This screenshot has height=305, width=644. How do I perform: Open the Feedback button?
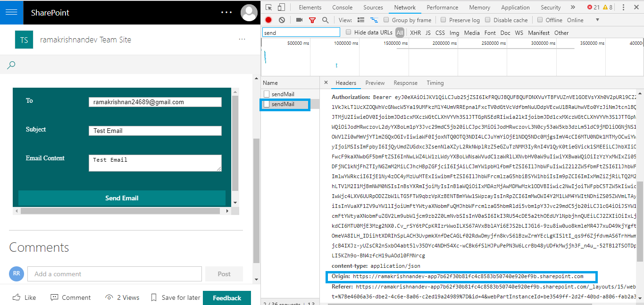point(227,297)
